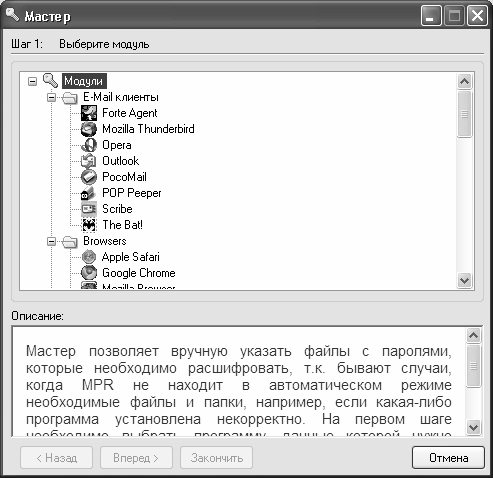Select the Browsers folder label
The height and width of the screenshot is (478, 493).
click(x=105, y=241)
